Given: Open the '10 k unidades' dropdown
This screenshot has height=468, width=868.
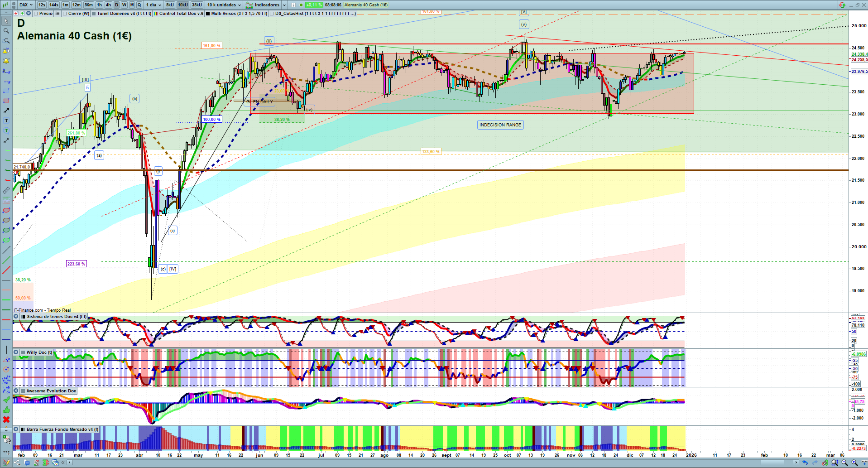Looking at the screenshot, I should 224,5.
